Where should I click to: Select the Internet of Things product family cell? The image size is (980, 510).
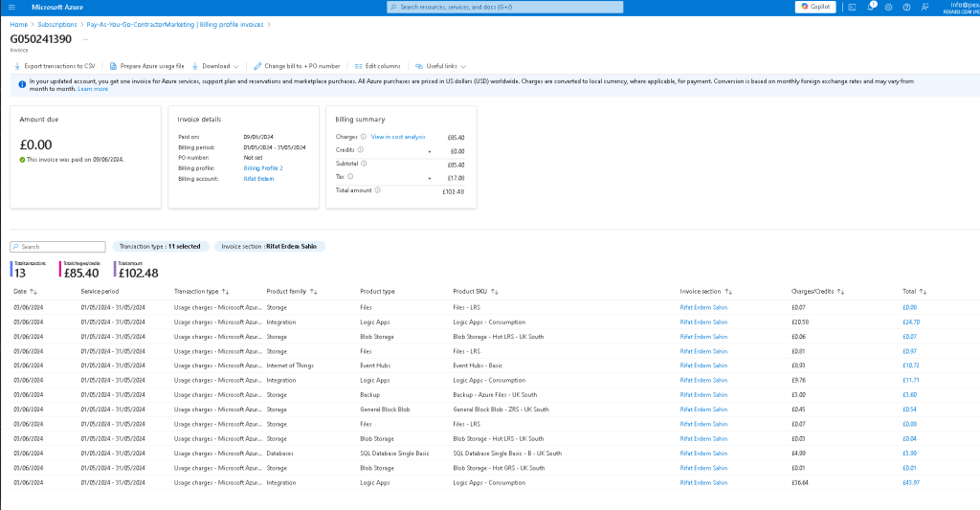(x=289, y=366)
